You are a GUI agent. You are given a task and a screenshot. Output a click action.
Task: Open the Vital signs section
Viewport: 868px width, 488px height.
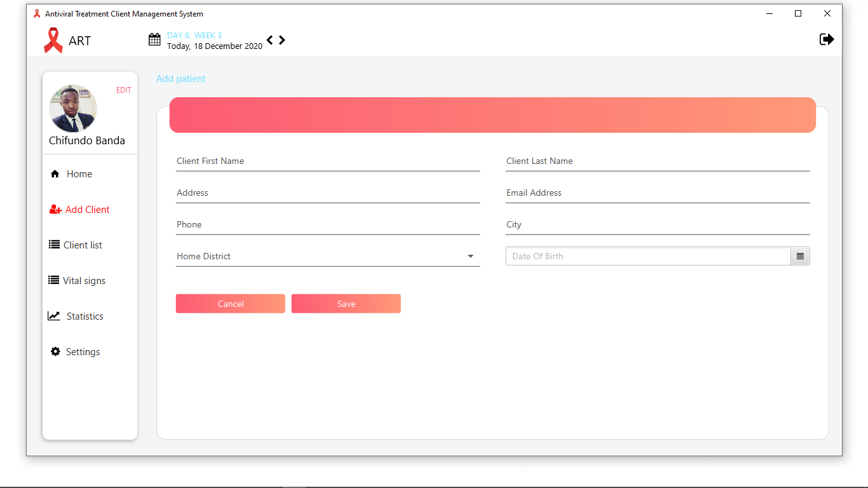(83, 280)
